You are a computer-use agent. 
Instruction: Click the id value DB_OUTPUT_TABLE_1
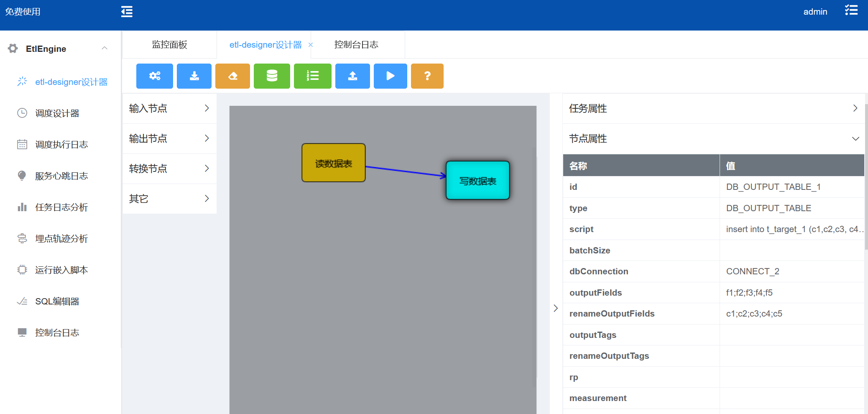pyautogui.click(x=774, y=187)
